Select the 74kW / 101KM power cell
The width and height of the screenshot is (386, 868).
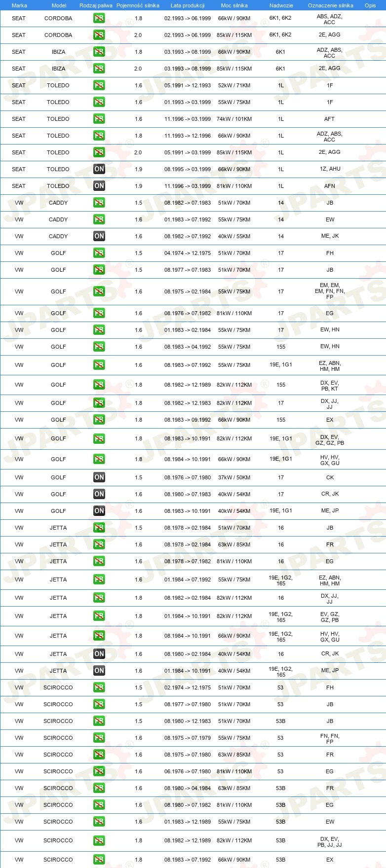point(234,119)
